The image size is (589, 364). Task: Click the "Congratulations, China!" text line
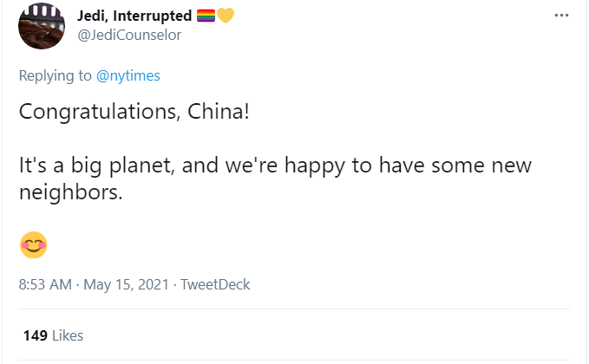point(134,113)
